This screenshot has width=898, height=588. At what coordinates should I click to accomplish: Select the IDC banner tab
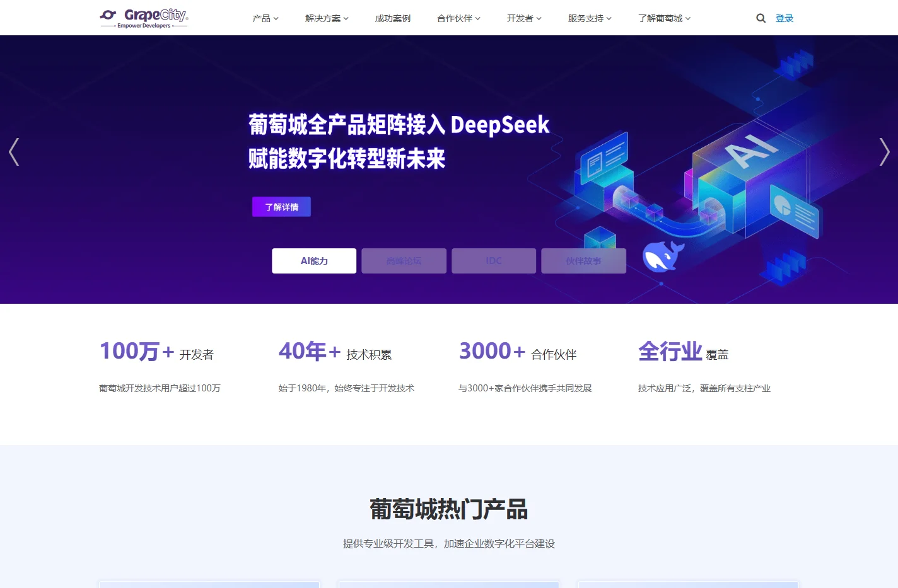coord(494,261)
